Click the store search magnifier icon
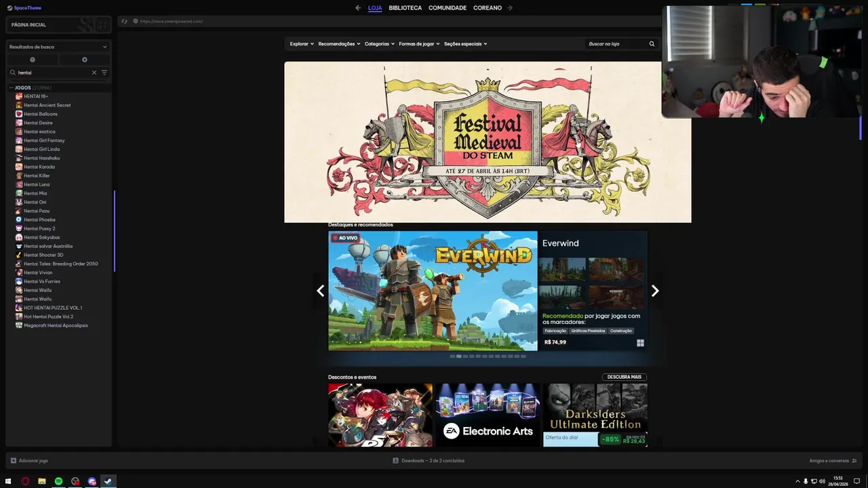Screen dimensions: 868x488 pos(652,44)
